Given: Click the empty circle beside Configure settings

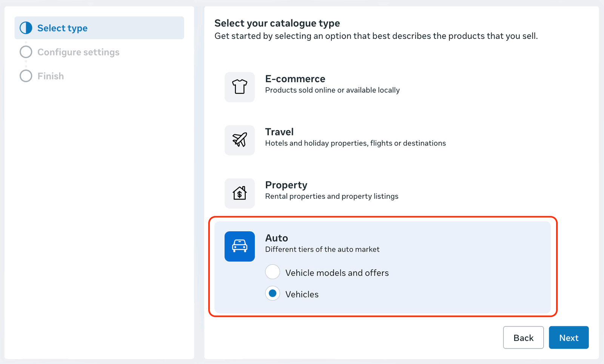Looking at the screenshot, I should click(x=26, y=52).
